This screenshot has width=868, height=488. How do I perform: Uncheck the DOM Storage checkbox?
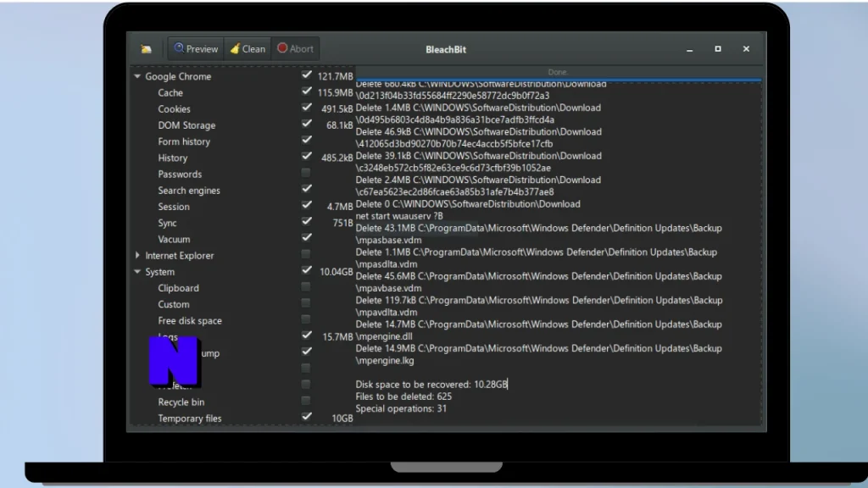pyautogui.click(x=306, y=124)
